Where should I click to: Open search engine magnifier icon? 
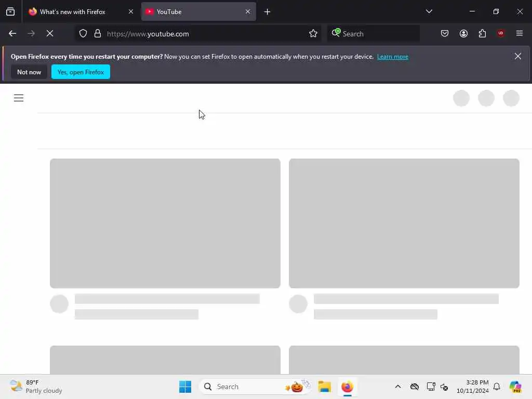click(336, 33)
